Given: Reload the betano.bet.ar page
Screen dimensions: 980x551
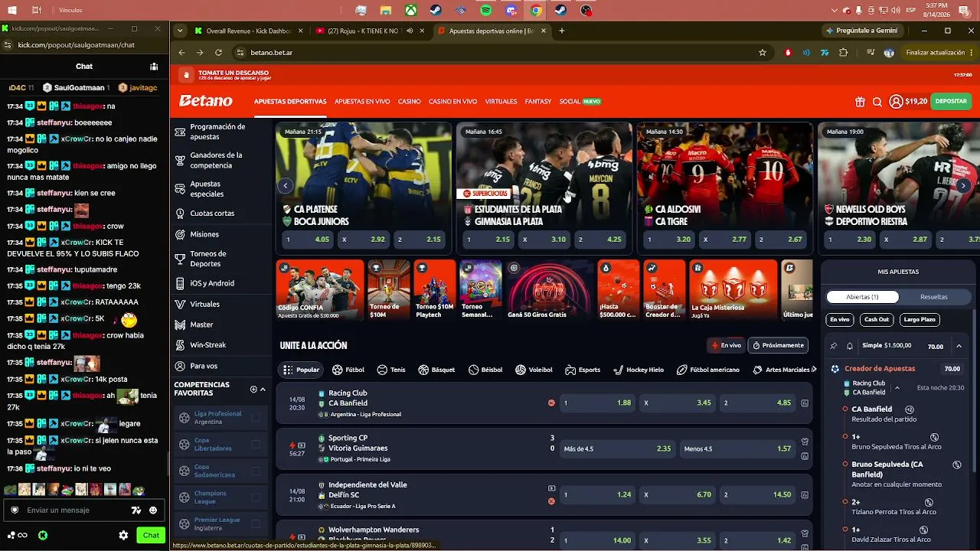Looking at the screenshot, I should coord(218,53).
